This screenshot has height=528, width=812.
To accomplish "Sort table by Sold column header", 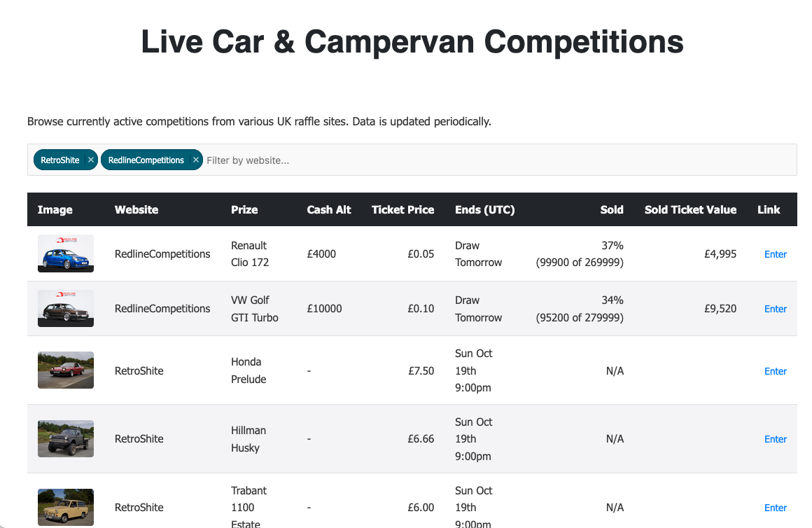I will click(611, 209).
